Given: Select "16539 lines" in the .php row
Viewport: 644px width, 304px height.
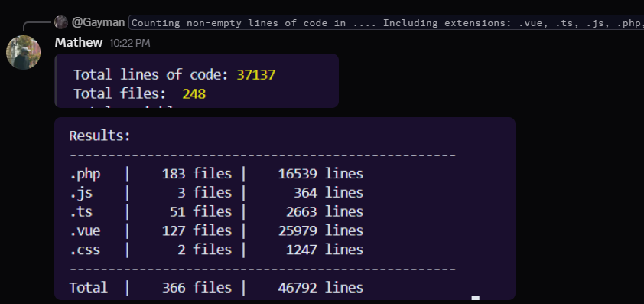Looking at the screenshot, I should click(320, 174).
